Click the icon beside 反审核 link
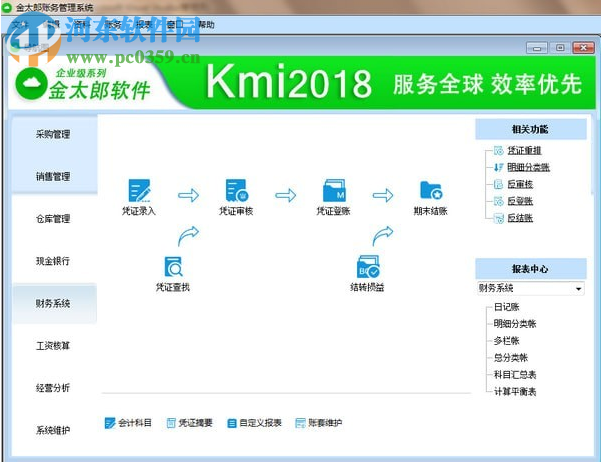604x464 pixels. pos(499,184)
